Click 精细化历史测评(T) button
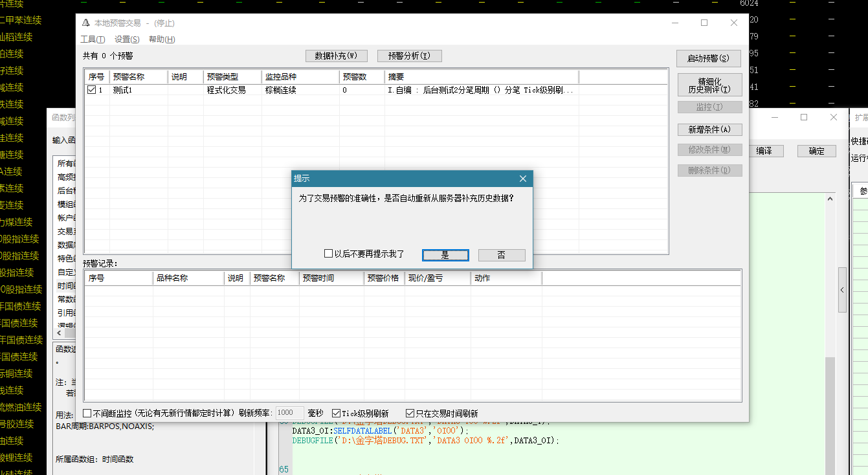 (709, 85)
